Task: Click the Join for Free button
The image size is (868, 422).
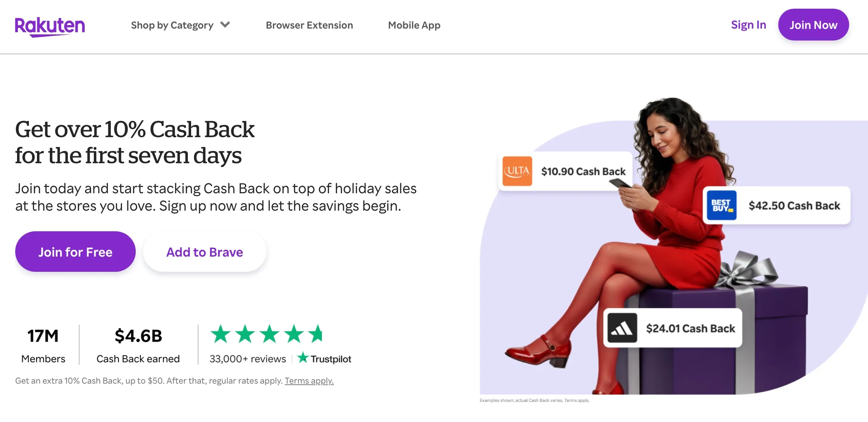Action: click(x=75, y=252)
